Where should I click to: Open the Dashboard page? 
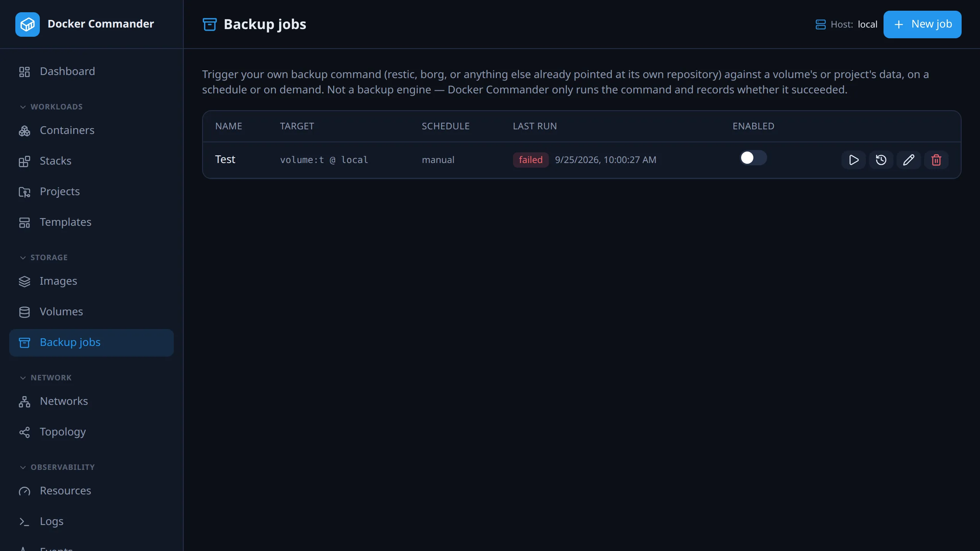pyautogui.click(x=91, y=72)
